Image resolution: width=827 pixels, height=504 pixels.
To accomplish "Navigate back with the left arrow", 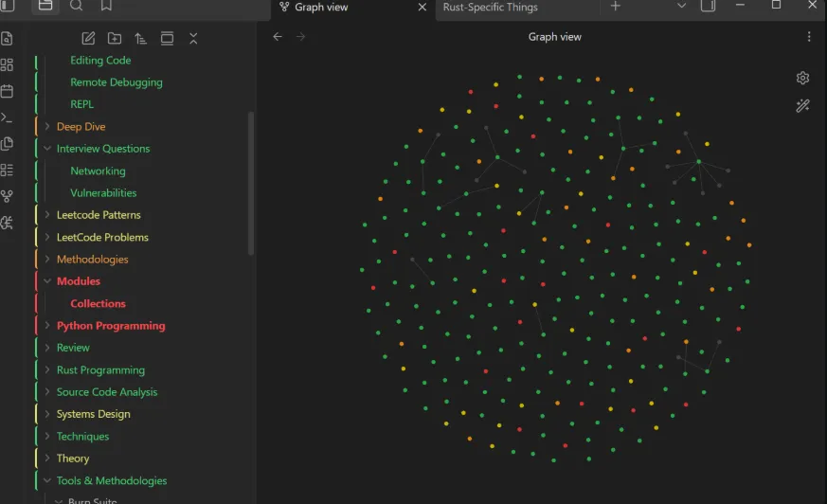I will [278, 36].
